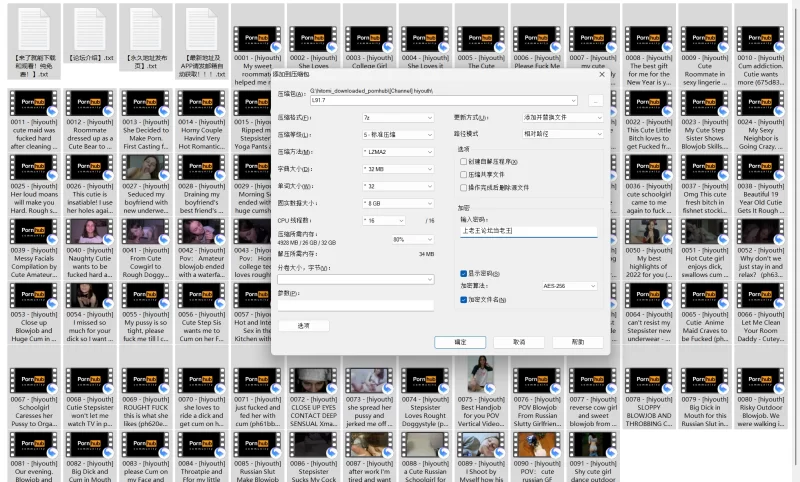The image size is (800, 482).
Task: Check 操作完成后删除源文件 option
Action: pos(463,187)
